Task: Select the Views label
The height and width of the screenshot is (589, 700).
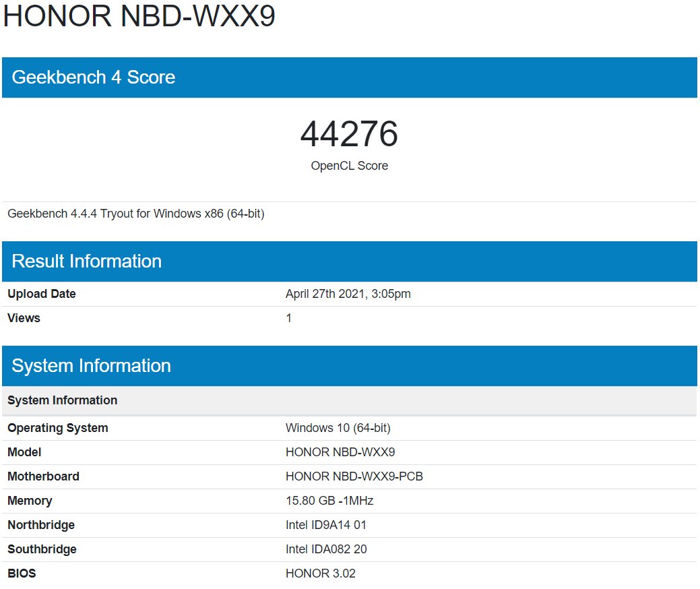Action: click(24, 318)
